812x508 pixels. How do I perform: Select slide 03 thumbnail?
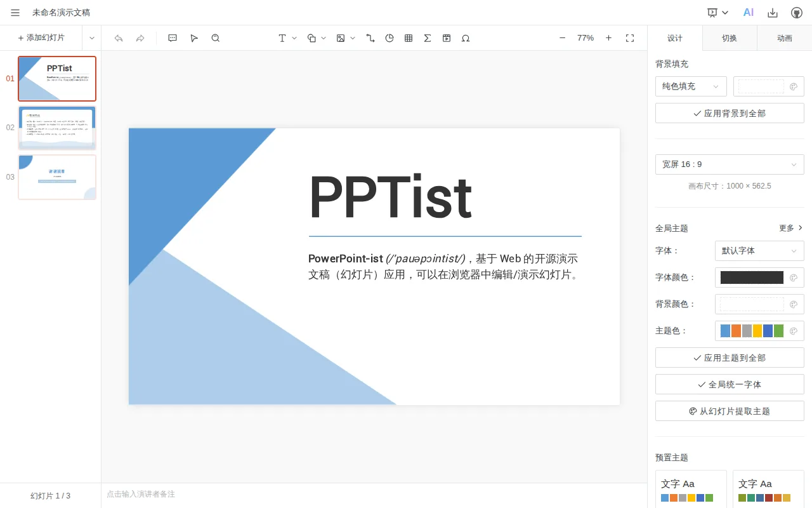[x=57, y=177]
